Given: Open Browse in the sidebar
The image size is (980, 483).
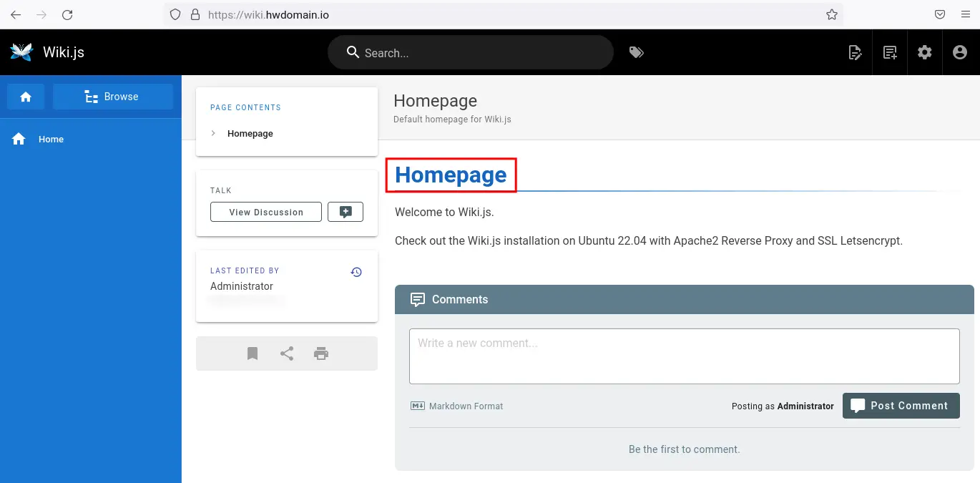Looking at the screenshot, I should (x=113, y=97).
